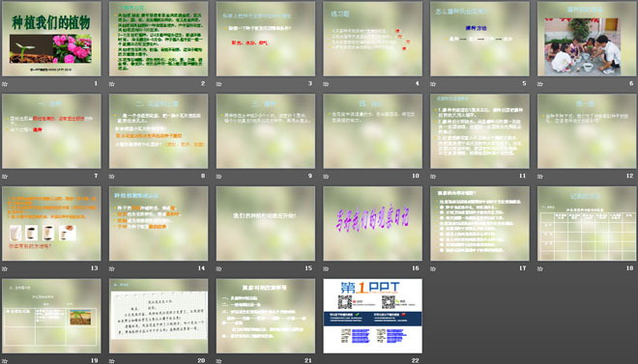The width and height of the screenshot is (638, 364).
Task: Click slide number 10 label
Action: click(416, 176)
